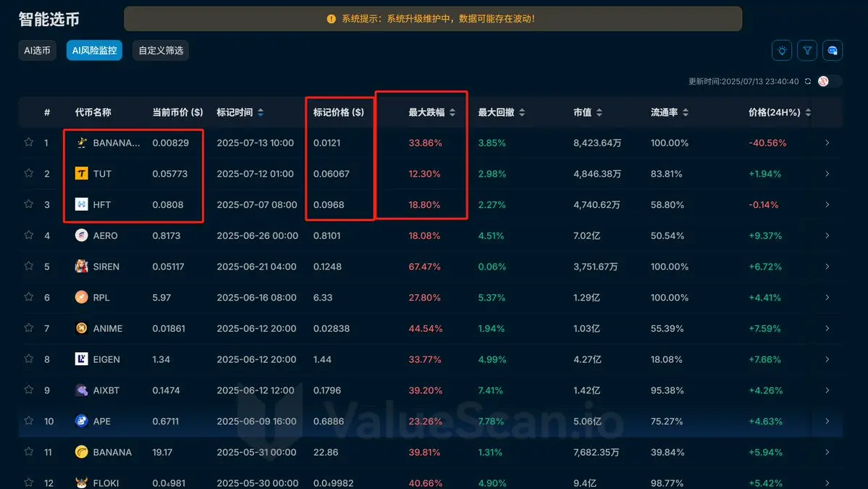The image size is (868, 489).
Task: Click the 智能选币 page title
Action: click(x=49, y=20)
